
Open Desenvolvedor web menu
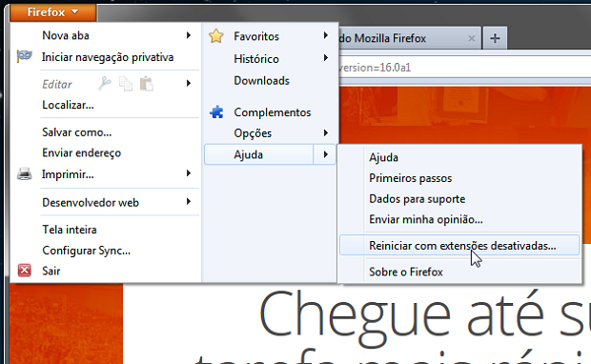(x=91, y=203)
